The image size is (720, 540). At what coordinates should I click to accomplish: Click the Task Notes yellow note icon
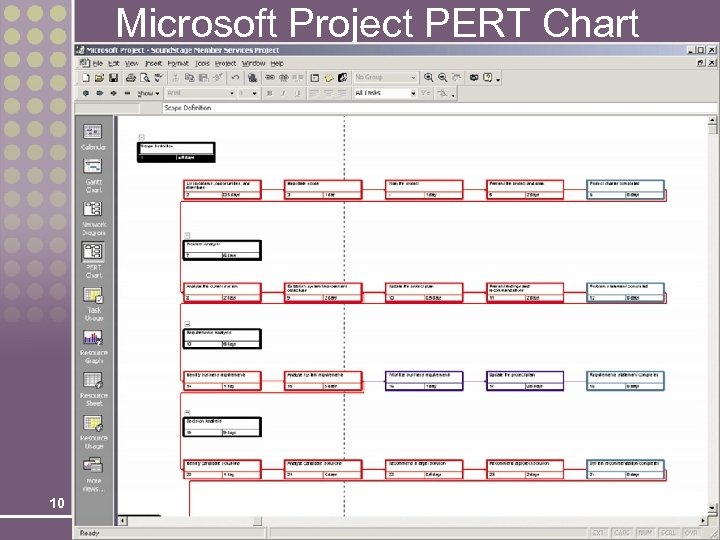coord(329,78)
